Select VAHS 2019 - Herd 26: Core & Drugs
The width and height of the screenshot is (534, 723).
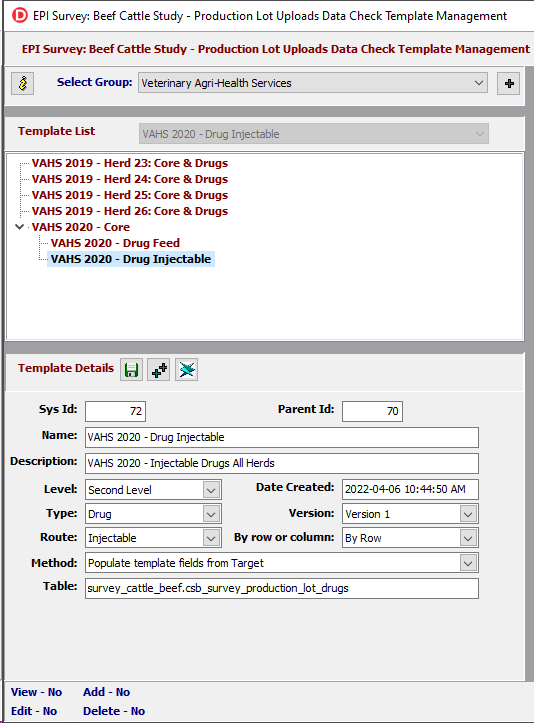130,211
